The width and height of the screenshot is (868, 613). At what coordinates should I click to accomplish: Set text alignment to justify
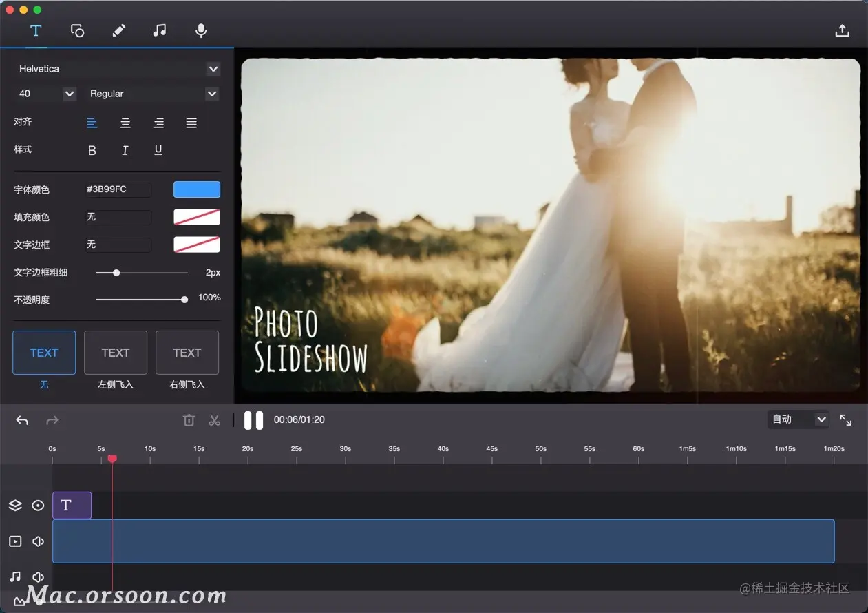(x=191, y=123)
